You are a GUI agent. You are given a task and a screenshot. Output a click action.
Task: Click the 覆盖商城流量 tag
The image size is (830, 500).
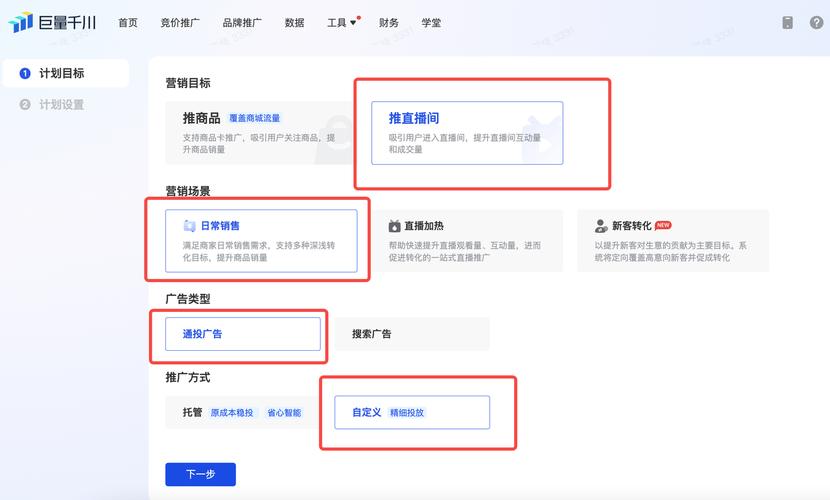[x=255, y=118]
